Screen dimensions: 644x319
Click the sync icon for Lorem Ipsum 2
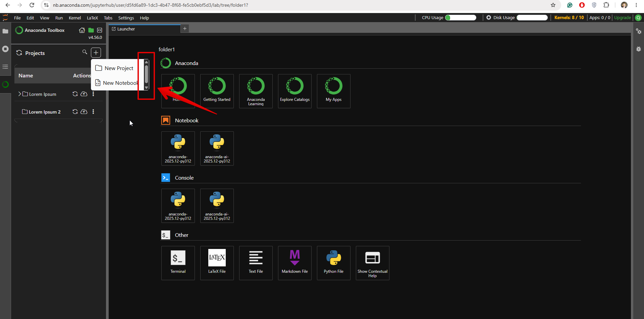click(x=75, y=112)
